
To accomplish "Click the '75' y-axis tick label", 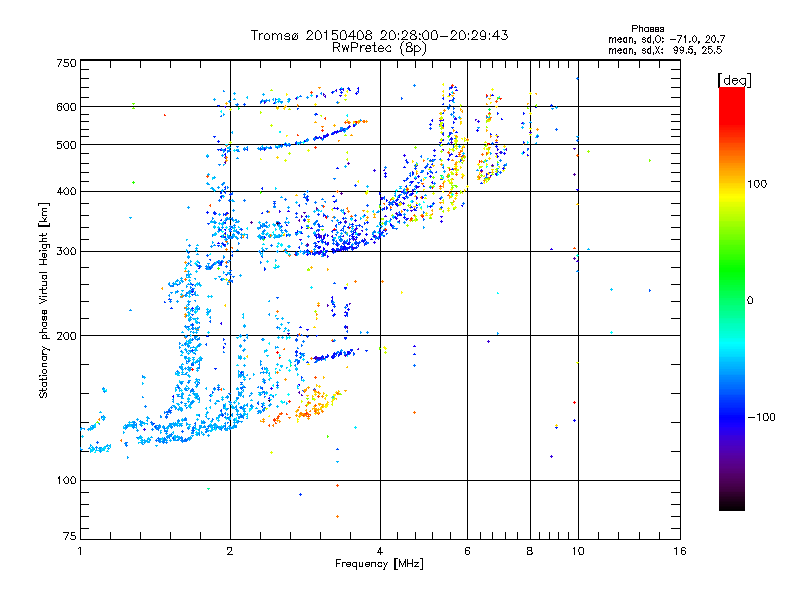I will (70, 536).
